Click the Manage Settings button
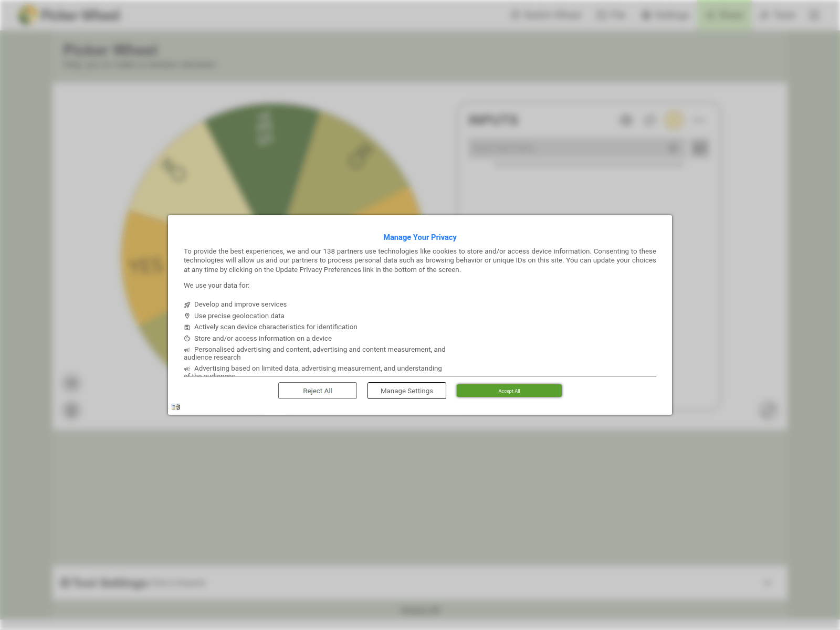Image resolution: width=840 pixels, height=630 pixels. 406,391
